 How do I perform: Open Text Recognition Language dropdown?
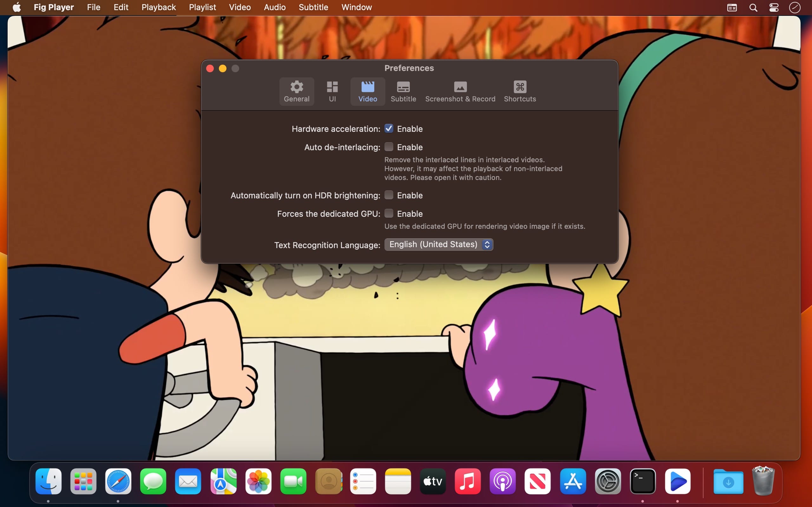click(439, 244)
